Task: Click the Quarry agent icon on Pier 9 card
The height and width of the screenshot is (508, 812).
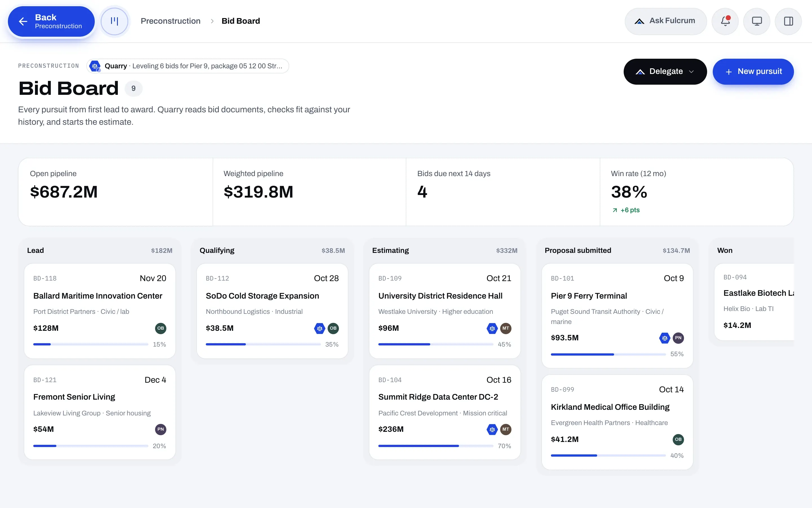Action: point(664,338)
